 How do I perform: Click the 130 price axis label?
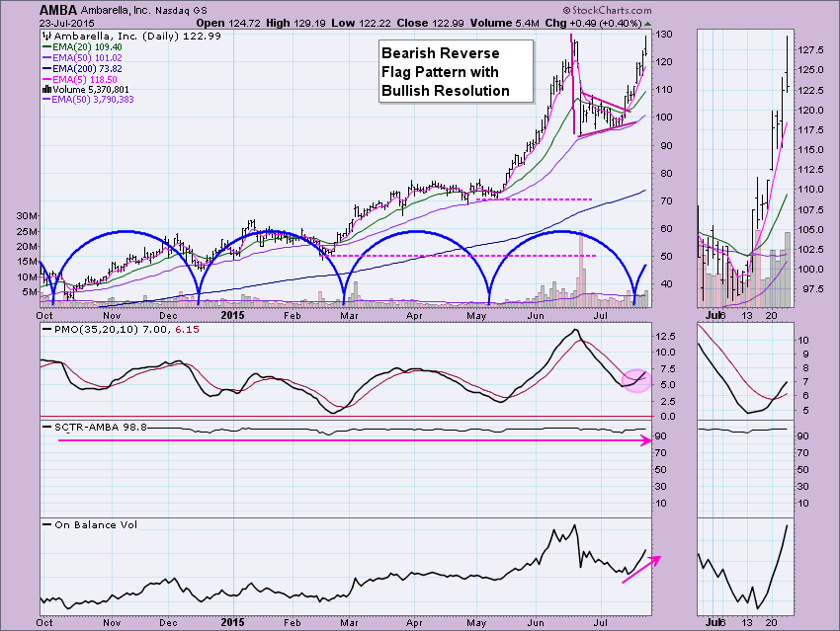[x=665, y=35]
